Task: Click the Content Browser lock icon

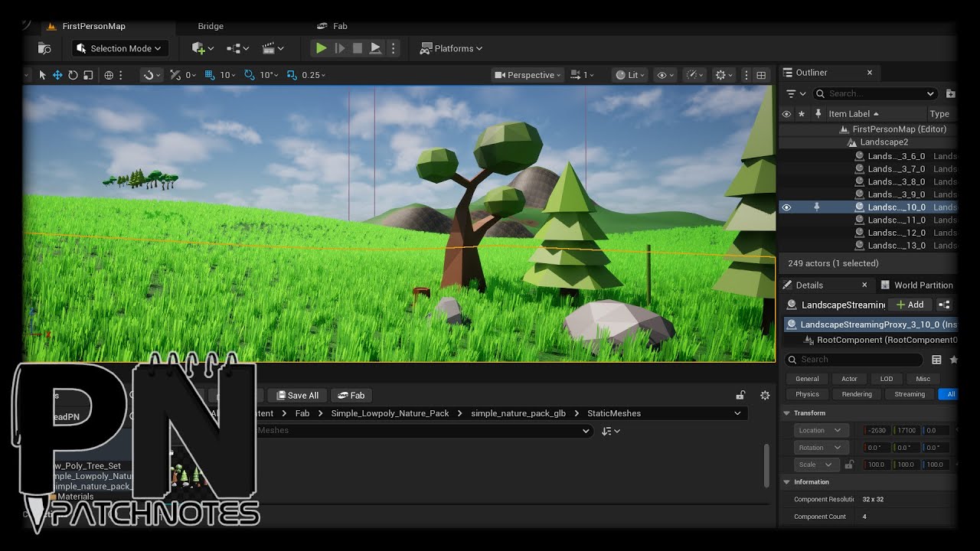Action: [740, 395]
